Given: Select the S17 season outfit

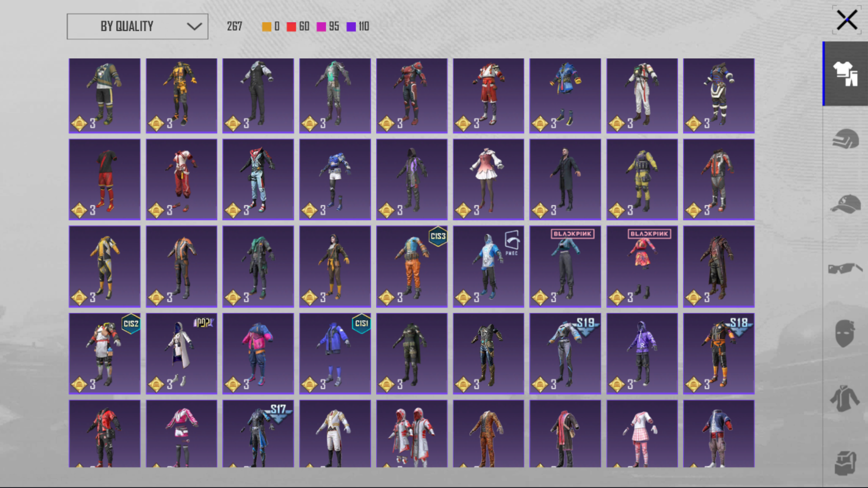Looking at the screenshot, I should point(258,434).
